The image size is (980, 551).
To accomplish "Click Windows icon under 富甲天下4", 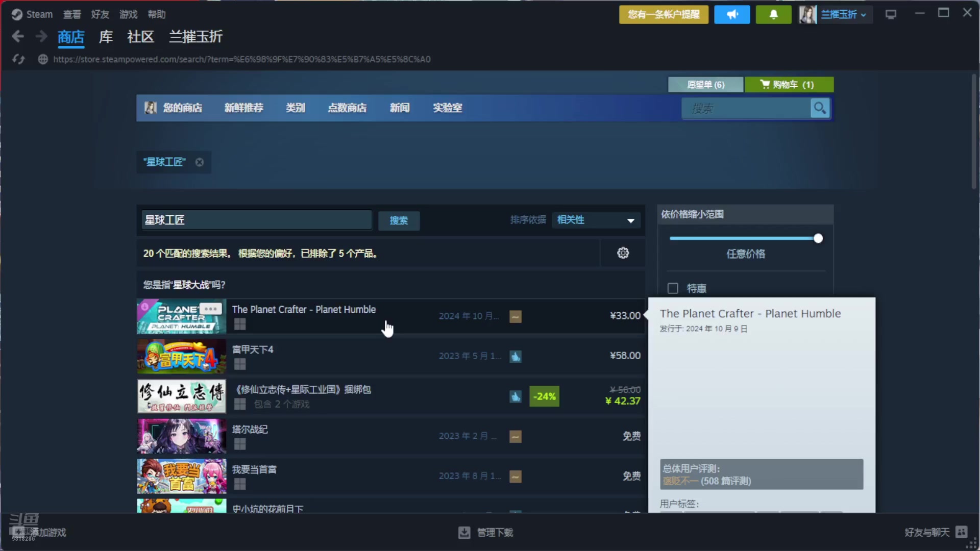I will pyautogui.click(x=240, y=364).
